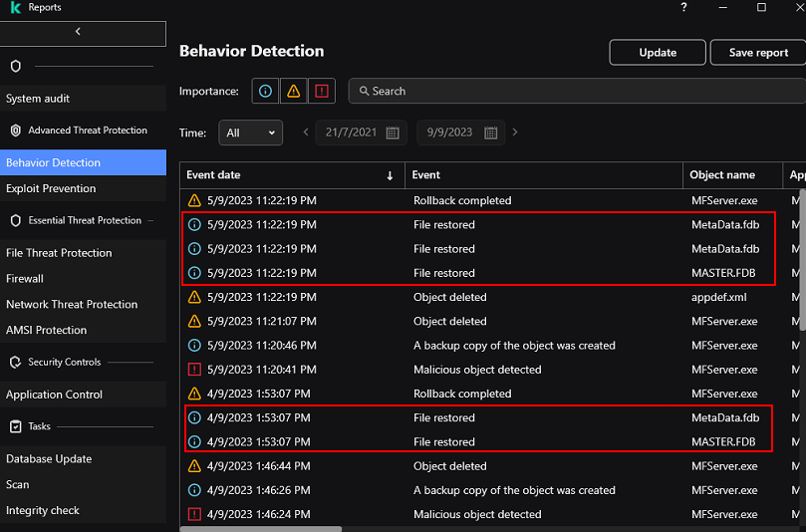The image size is (806, 532).
Task: Open the end date calendar picker
Action: click(491, 133)
